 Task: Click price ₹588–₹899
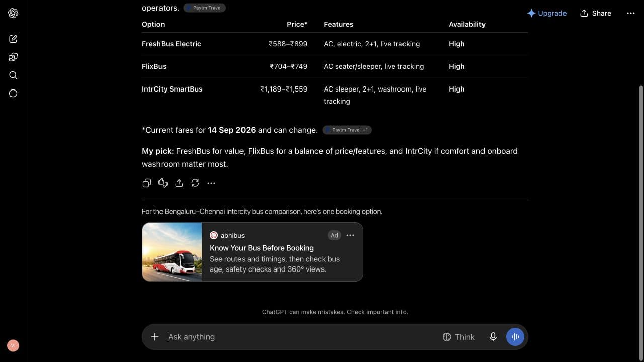point(288,44)
